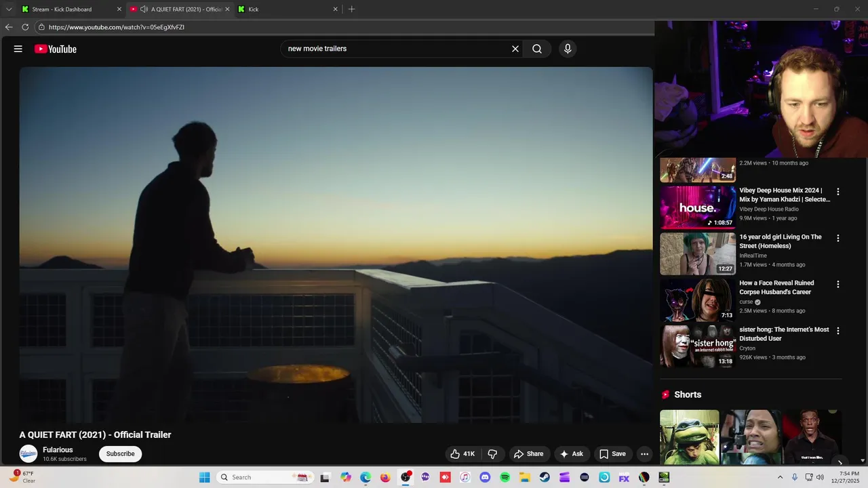Click the Vibey Deep House Radio channel name
The image size is (868, 488).
point(769,209)
